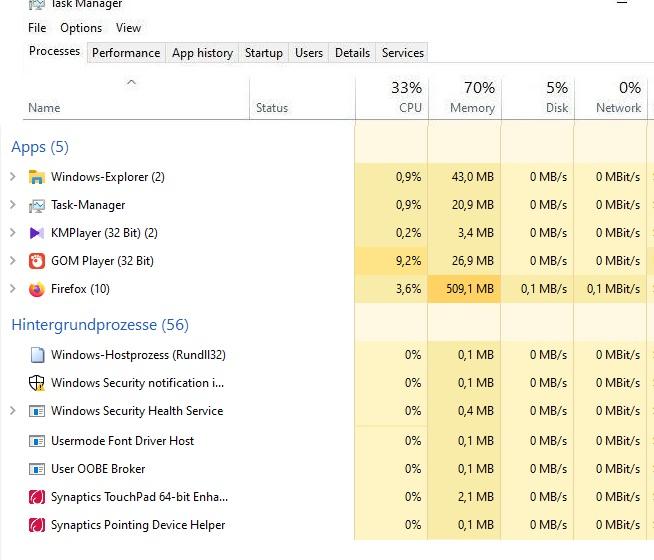Image resolution: width=654 pixels, height=560 pixels.
Task: Expand the Windows-Explorer (2) process group
Action: [x=13, y=177]
